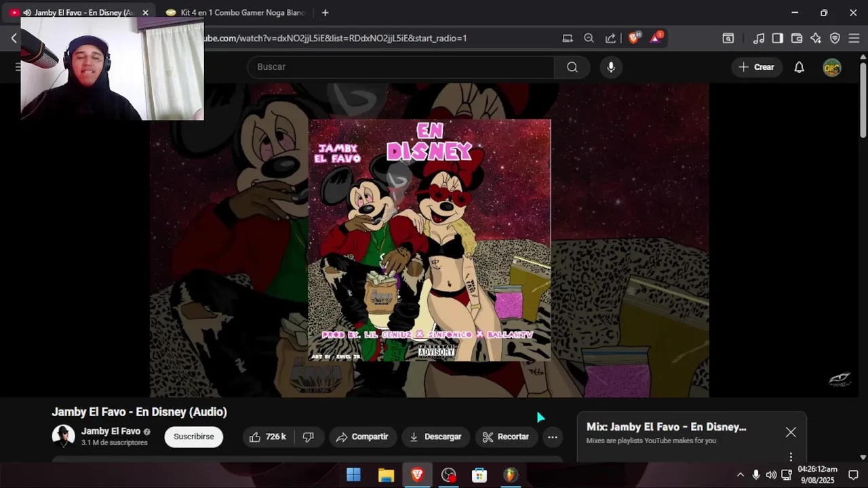This screenshot has height=488, width=868.
Task: Open the Leo AI sparkle icon
Action: [x=816, y=39]
